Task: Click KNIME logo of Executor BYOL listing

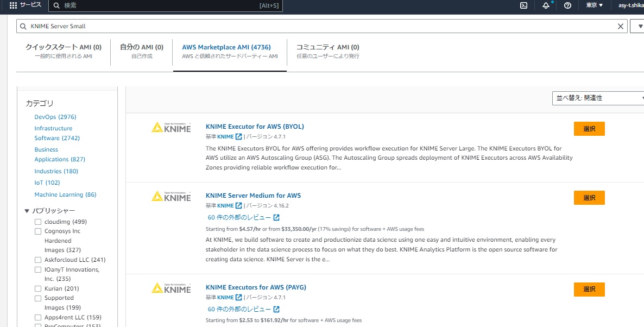Action: click(x=171, y=127)
